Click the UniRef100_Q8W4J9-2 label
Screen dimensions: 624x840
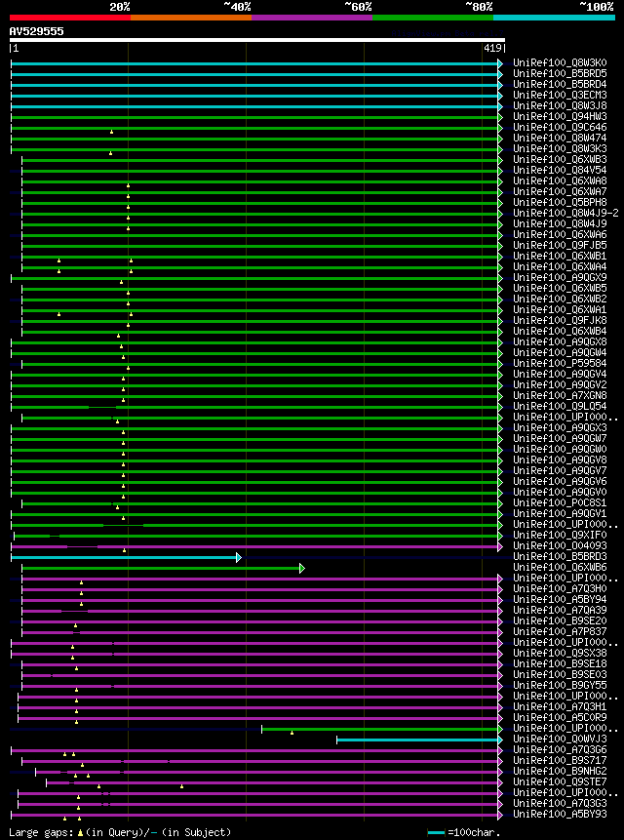565,214
